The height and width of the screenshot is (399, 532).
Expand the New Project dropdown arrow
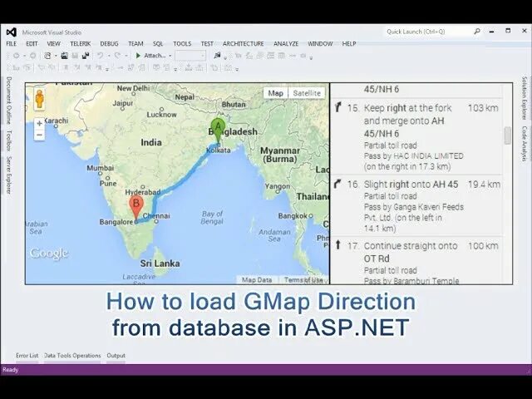[x=56, y=56]
